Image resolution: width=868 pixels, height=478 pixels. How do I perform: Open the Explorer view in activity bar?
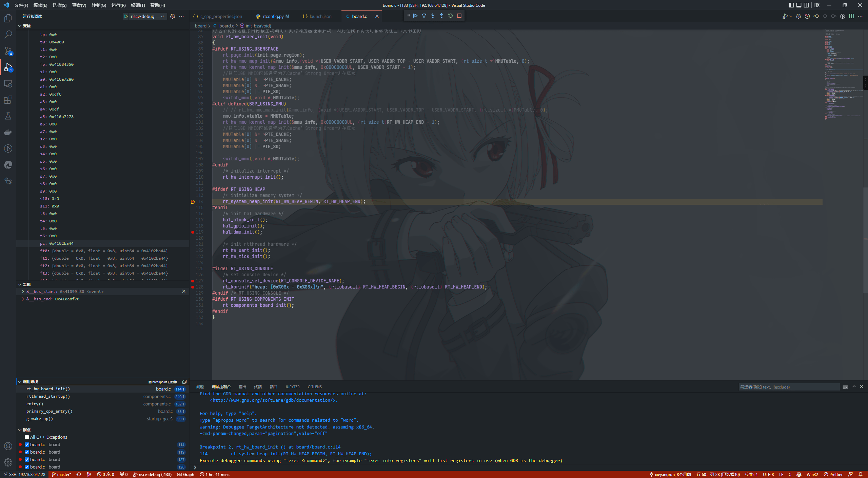(x=8, y=18)
